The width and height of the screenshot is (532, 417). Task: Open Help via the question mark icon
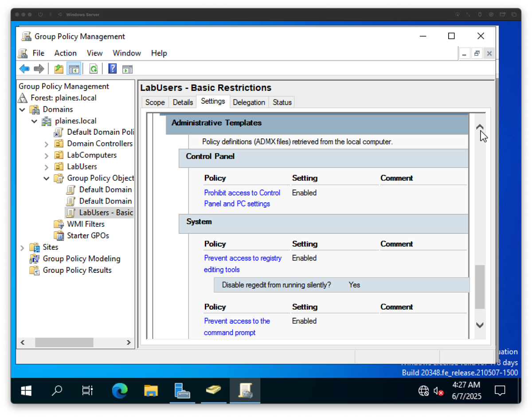point(113,69)
